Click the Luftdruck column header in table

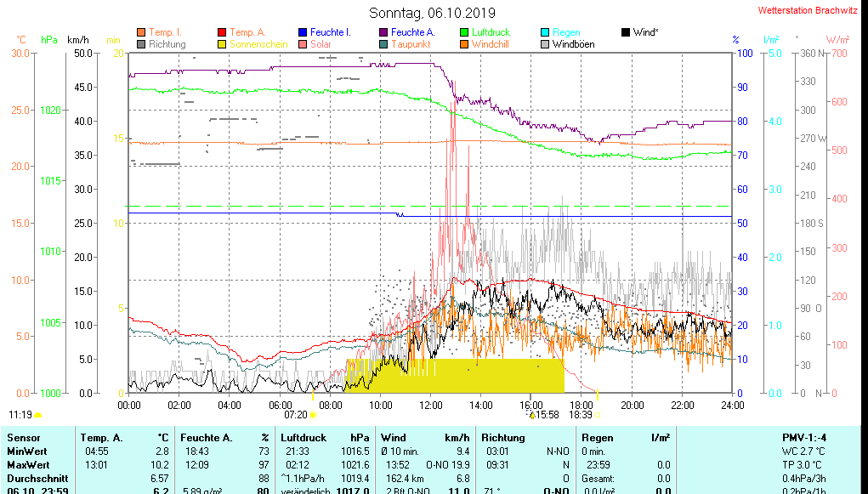click(303, 437)
